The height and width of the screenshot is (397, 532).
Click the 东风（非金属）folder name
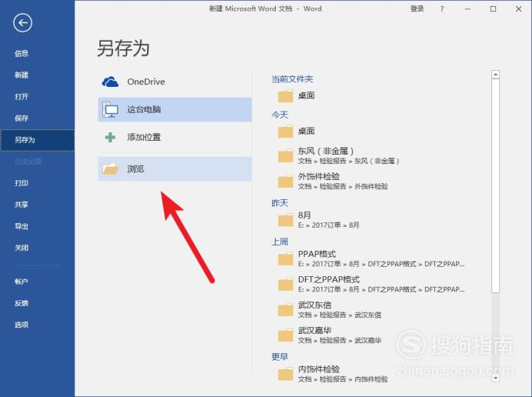326,151
